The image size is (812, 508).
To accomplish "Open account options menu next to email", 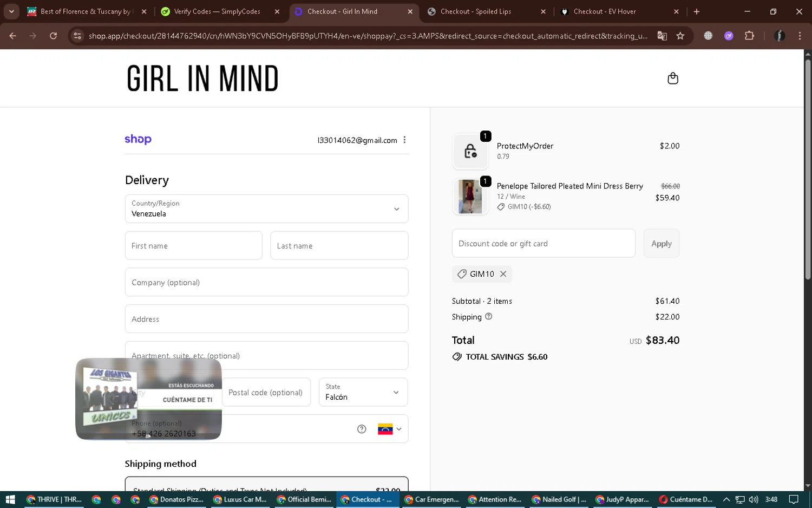I will pyautogui.click(x=404, y=140).
